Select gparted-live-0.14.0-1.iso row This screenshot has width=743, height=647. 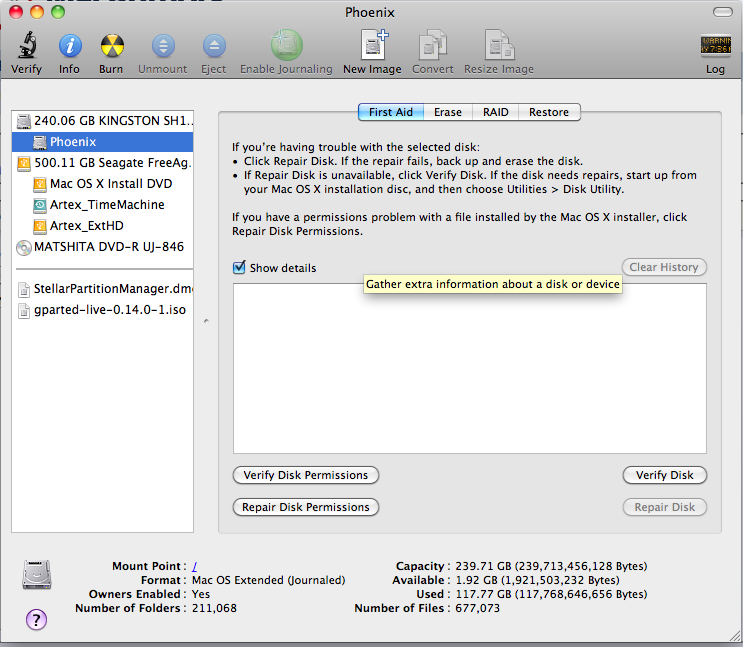[102, 310]
